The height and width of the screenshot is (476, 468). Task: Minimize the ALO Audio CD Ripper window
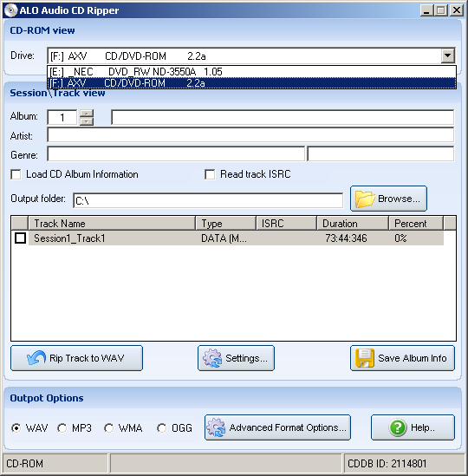(x=426, y=10)
